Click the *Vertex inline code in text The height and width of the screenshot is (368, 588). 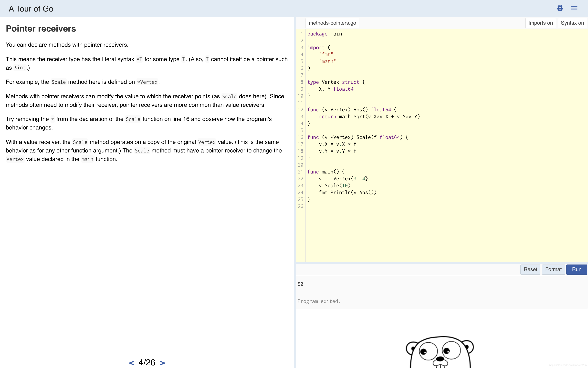(147, 82)
